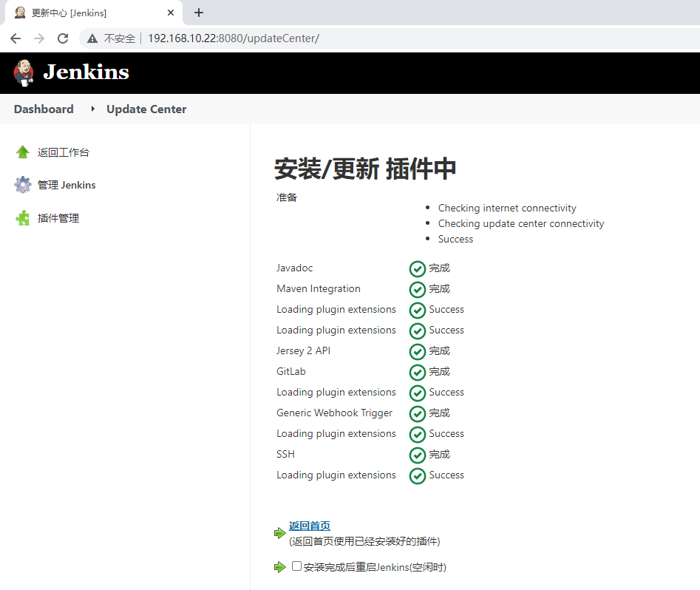This screenshot has width=700, height=590.
Task: Expand the breadcrumb arrow after Dashboard
Action: (92, 109)
